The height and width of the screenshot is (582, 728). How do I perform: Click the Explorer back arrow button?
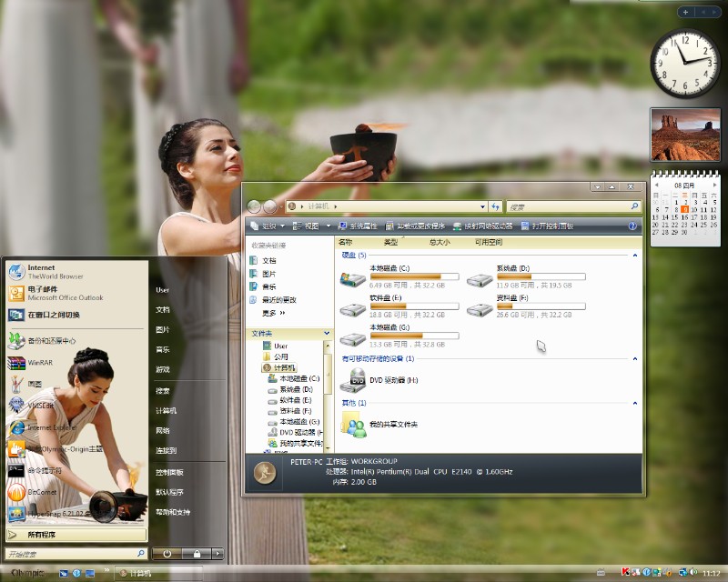click(x=254, y=206)
